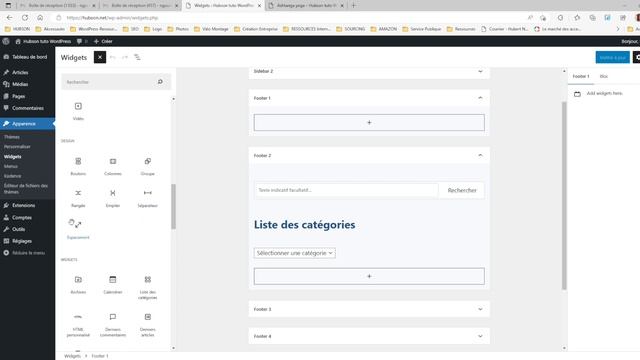The image size is (640, 360).
Task: Insert the Boutons block
Action: click(78, 166)
